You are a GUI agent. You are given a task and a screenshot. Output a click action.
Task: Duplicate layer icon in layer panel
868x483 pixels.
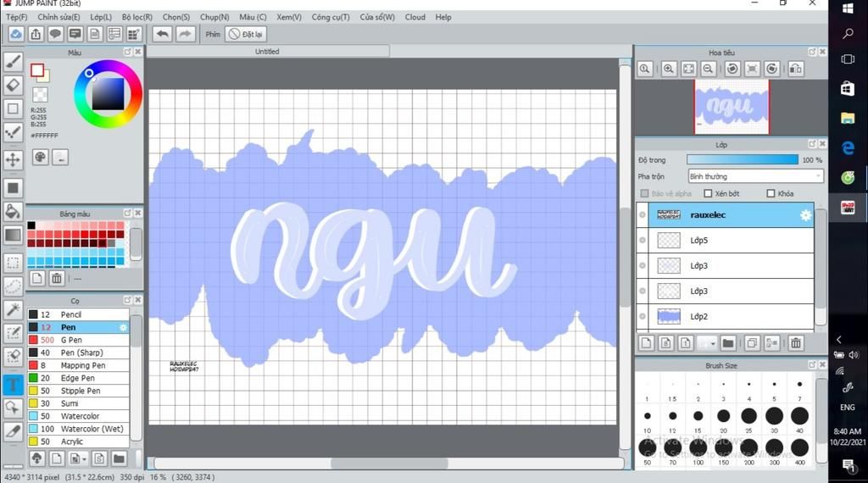(x=752, y=343)
